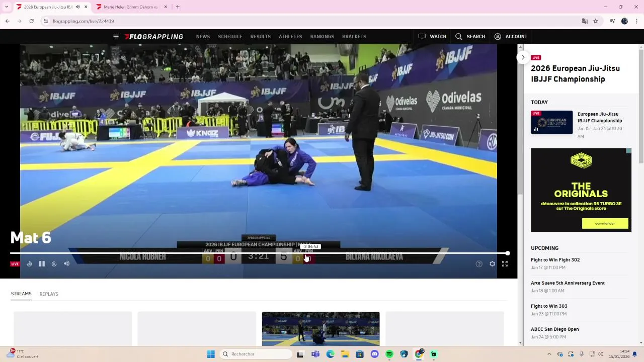Reload the page
This screenshot has height=362, width=644.
coord(31,21)
